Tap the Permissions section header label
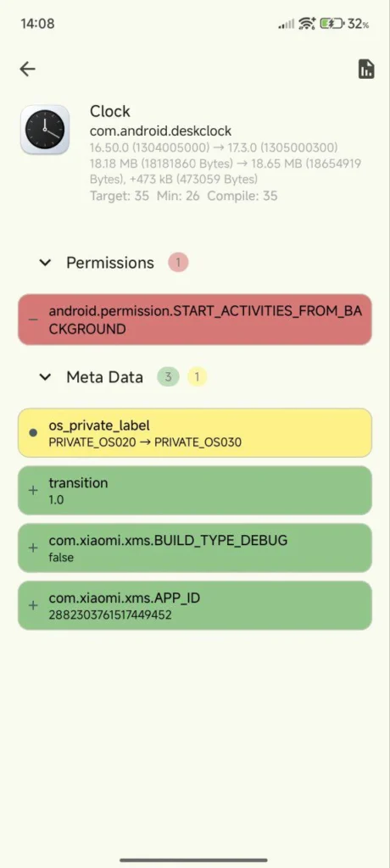 110,263
